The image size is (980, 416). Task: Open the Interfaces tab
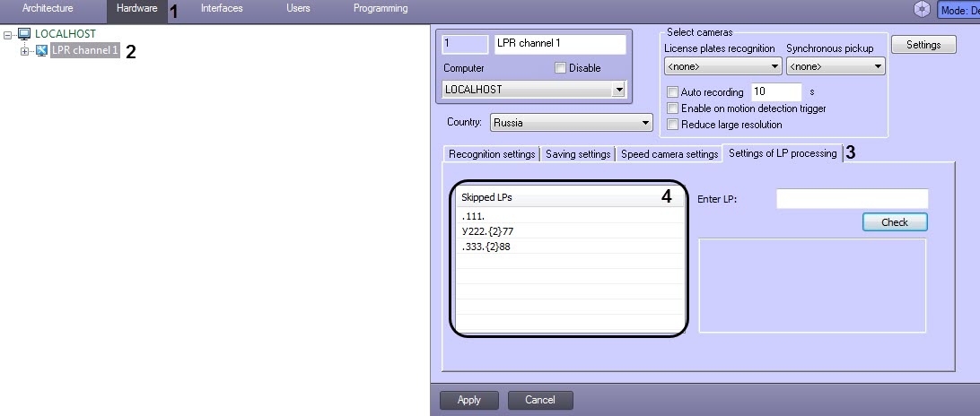(222, 9)
